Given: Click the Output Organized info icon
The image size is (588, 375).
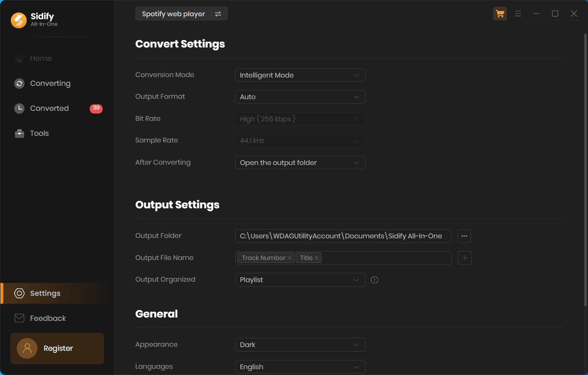Looking at the screenshot, I should coord(374,280).
